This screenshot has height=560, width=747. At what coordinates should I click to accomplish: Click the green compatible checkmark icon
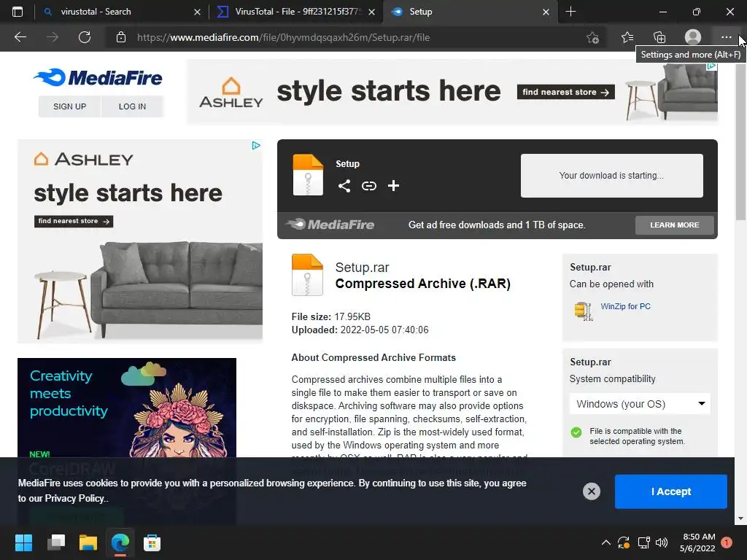576,432
